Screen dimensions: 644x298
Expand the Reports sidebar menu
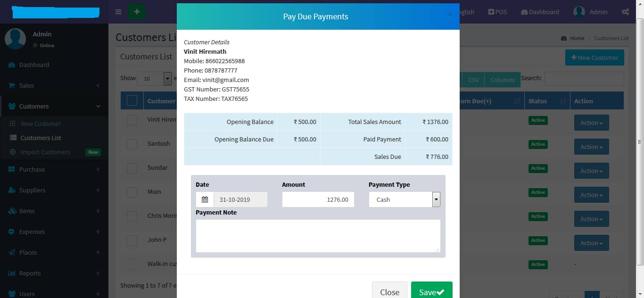(54, 273)
